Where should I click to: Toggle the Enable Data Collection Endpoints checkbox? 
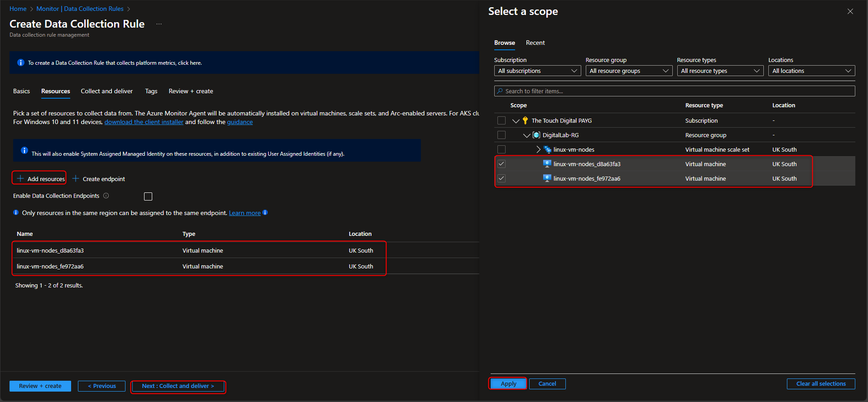pos(148,196)
